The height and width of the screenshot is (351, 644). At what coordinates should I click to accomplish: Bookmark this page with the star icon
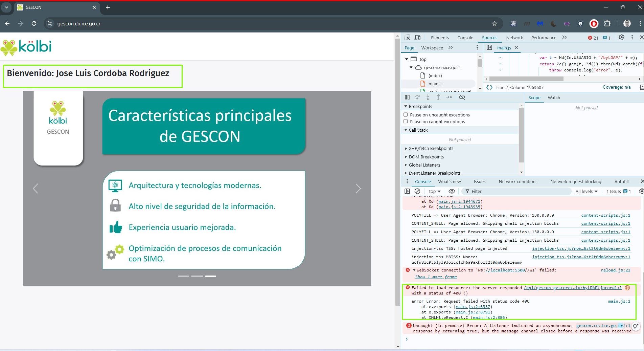coord(495,24)
